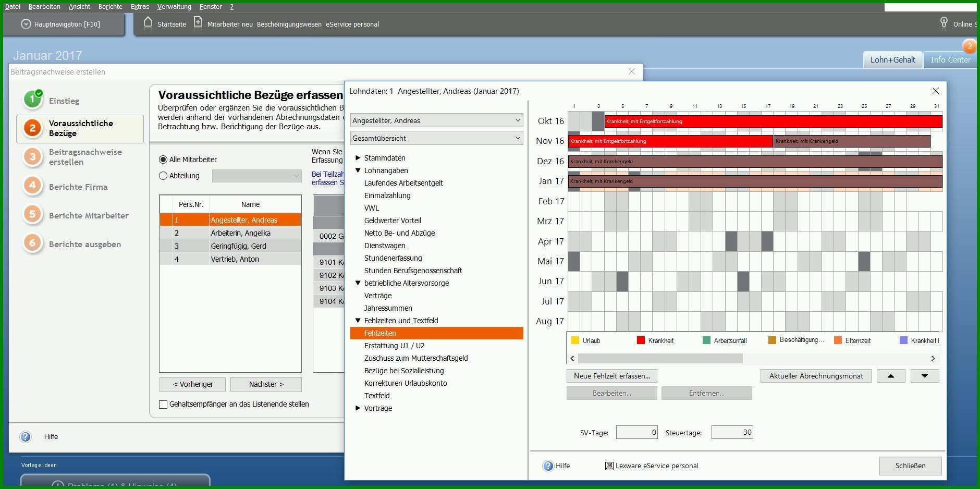Click the legend scrollbar left arrow
Viewport: 980px width, 489px height.
tap(572, 358)
